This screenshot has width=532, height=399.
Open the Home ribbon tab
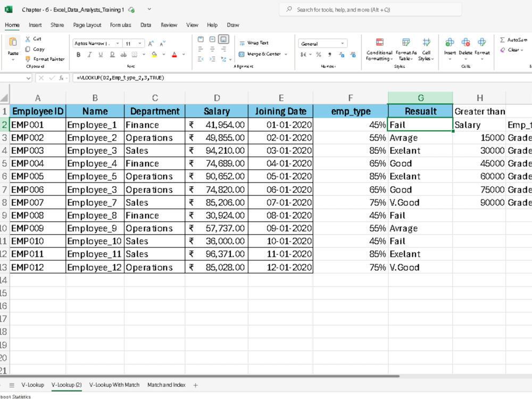coord(12,25)
